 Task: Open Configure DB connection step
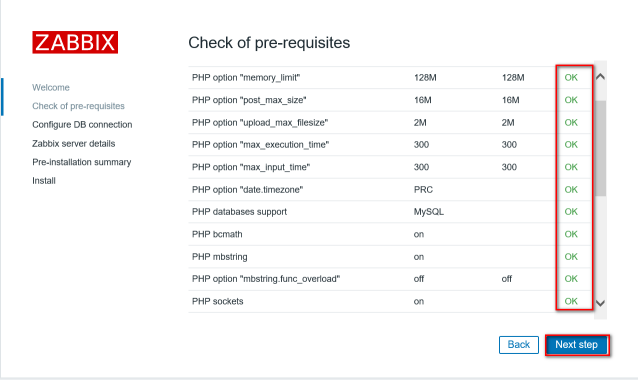(x=82, y=124)
